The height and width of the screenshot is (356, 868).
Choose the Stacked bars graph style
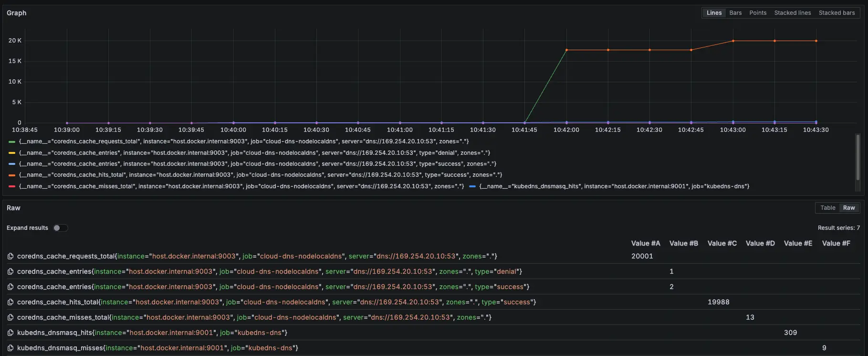(x=837, y=13)
